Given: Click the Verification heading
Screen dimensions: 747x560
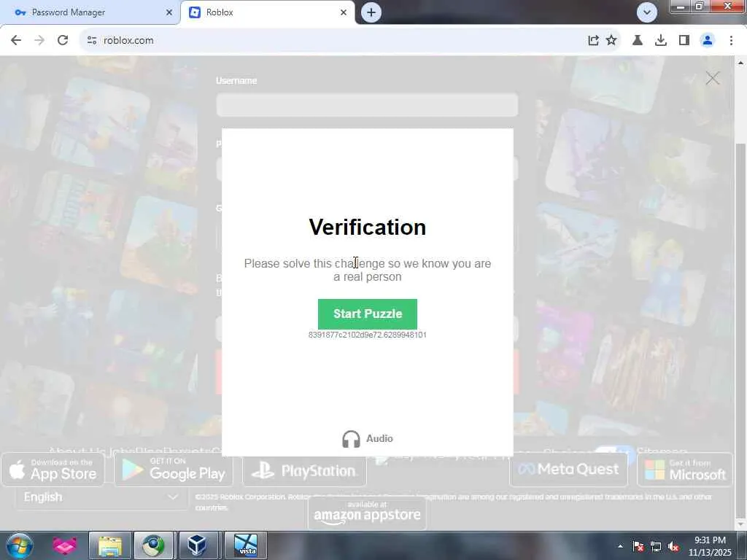Looking at the screenshot, I should click(x=368, y=227).
